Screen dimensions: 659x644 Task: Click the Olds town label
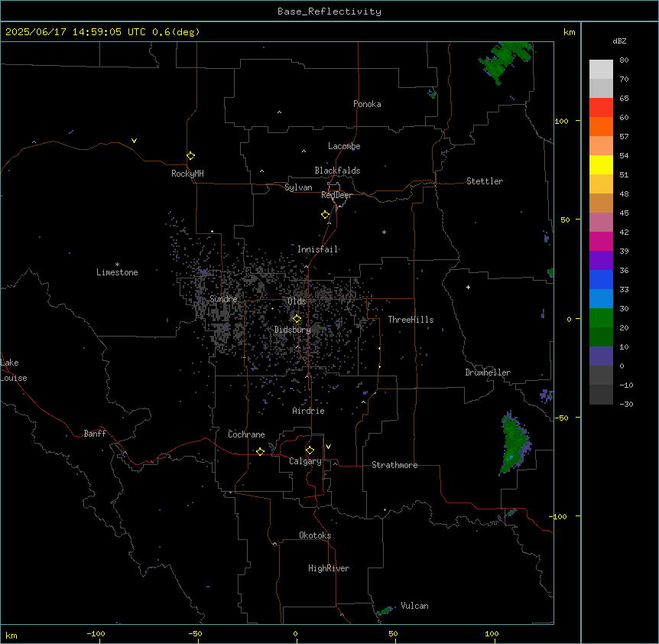(297, 301)
